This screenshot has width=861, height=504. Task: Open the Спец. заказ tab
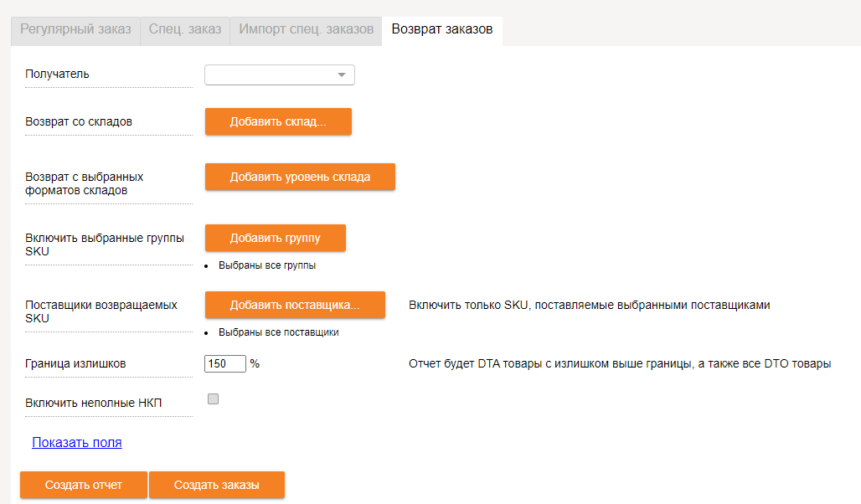click(184, 29)
